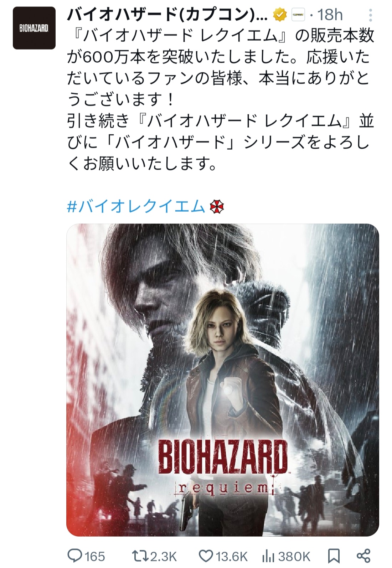Open the share icon
Screen dimensions: 392x568
point(363,556)
